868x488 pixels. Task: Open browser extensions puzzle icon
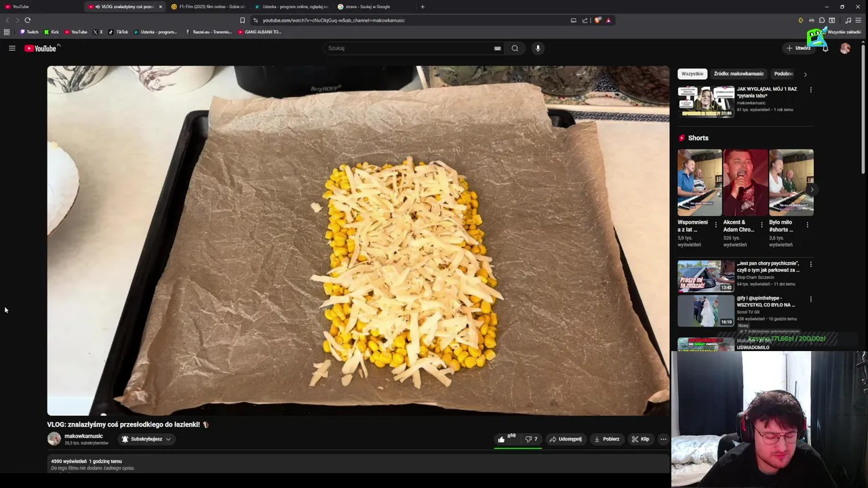pyautogui.click(x=821, y=20)
